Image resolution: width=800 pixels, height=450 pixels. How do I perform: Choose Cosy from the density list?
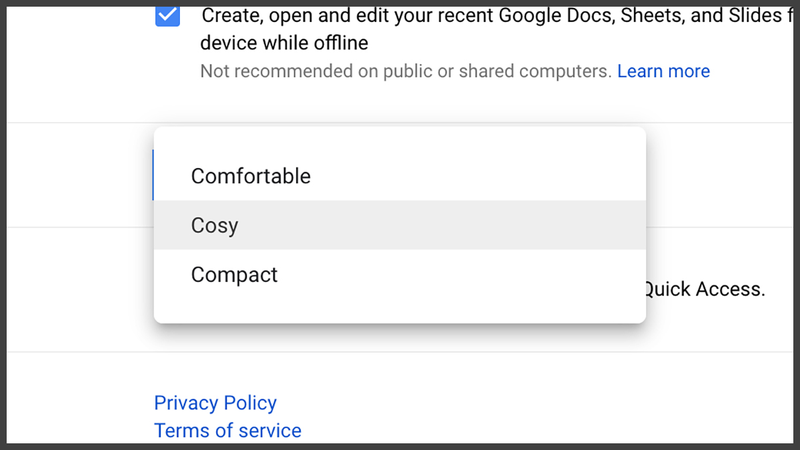coord(399,225)
